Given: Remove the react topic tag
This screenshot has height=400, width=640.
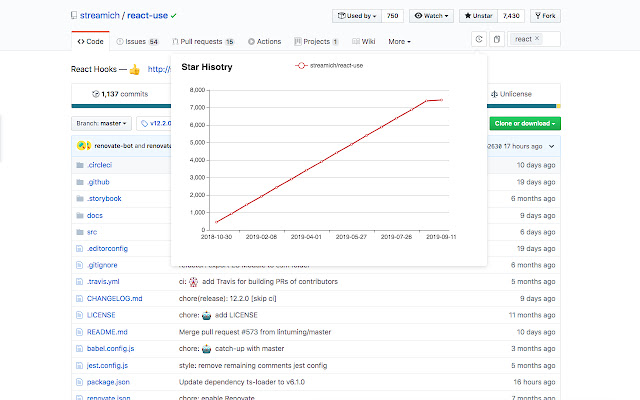Looking at the screenshot, I should 538,39.
